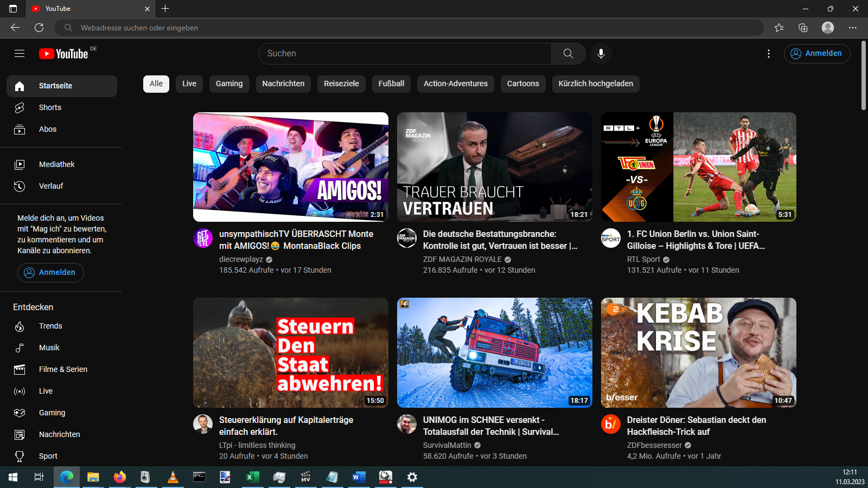The height and width of the screenshot is (488, 868).
Task: Open VLC media player from taskbar
Action: [173, 477]
